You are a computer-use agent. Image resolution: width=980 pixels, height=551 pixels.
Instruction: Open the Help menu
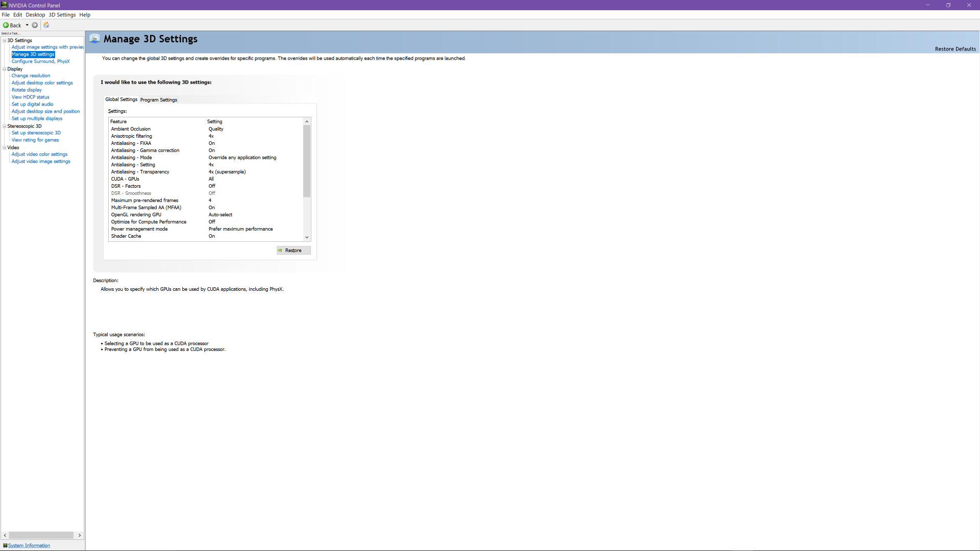85,15
